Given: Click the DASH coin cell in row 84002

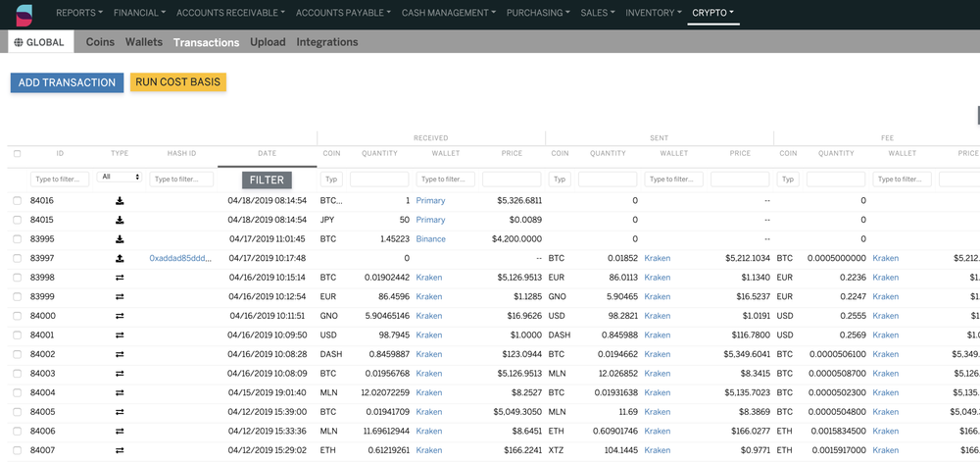Looking at the screenshot, I should pos(330,355).
